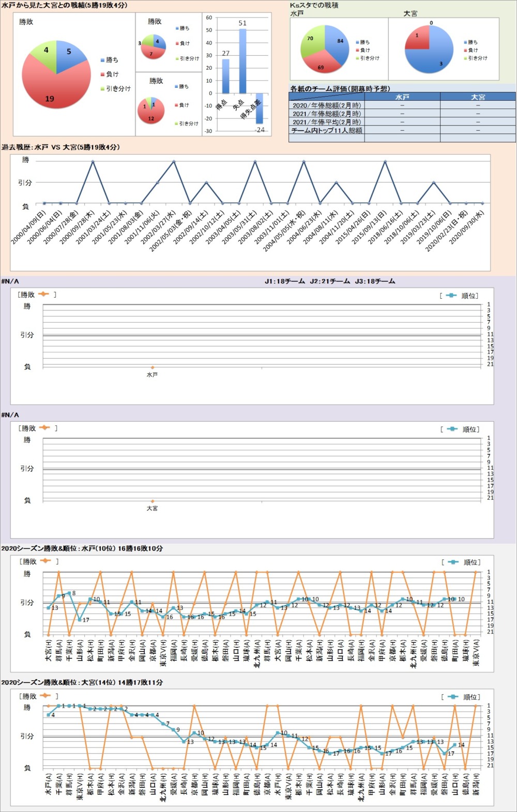The width and height of the screenshot is (517, 812).
Task: Select the negative 得失点差 bar labeled -24
Action: click(260, 109)
